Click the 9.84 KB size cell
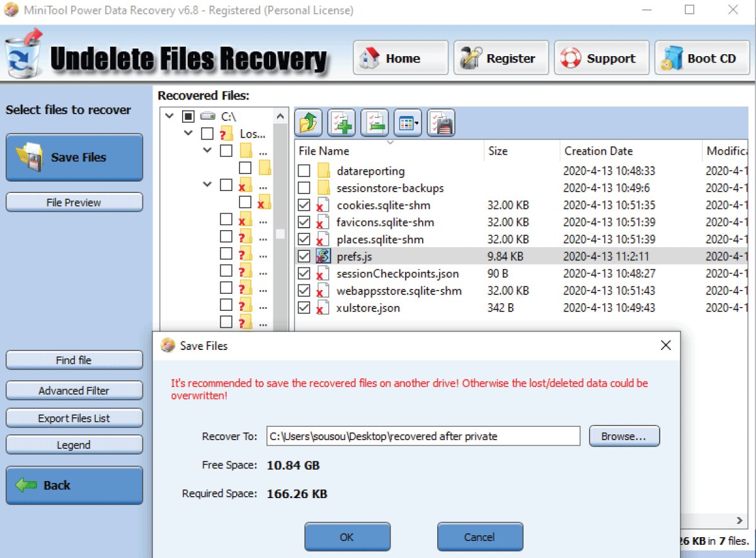The height and width of the screenshot is (558, 756). click(505, 257)
